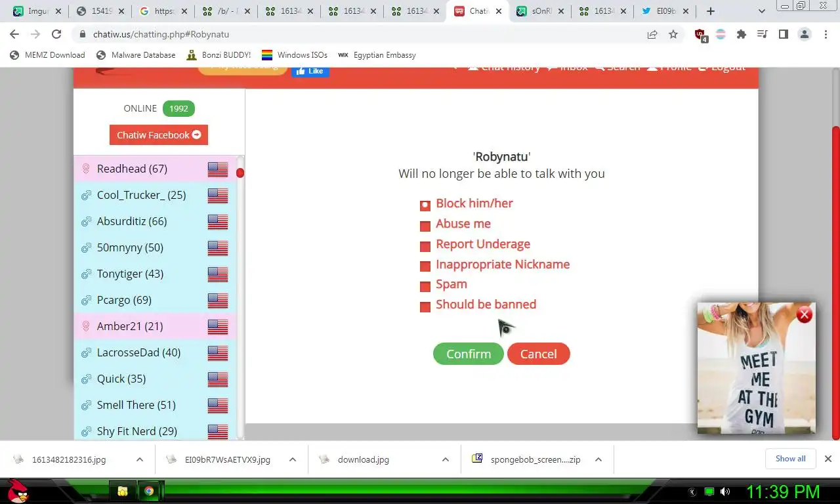Close the downloads bar
Viewport: 840px width, 504px height.
[x=828, y=459]
